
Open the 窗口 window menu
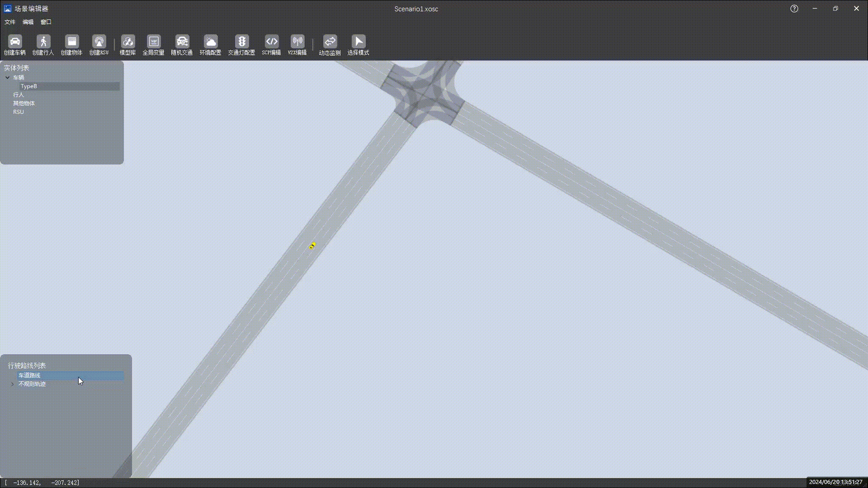pos(46,22)
